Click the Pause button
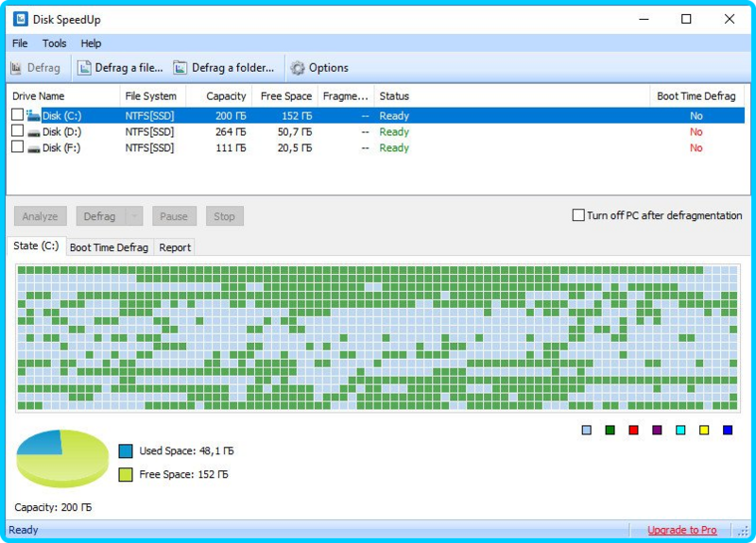This screenshot has width=756, height=543. click(174, 216)
